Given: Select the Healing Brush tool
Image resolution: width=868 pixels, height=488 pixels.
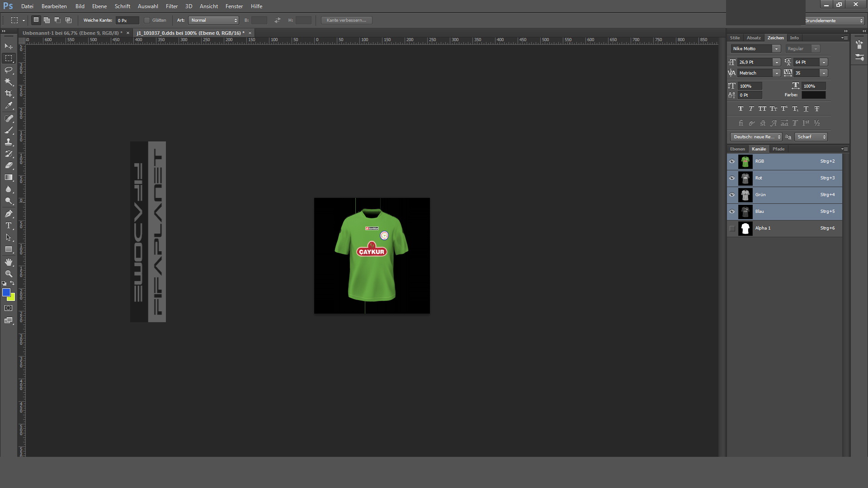Looking at the screenshot, I should 9,118.
